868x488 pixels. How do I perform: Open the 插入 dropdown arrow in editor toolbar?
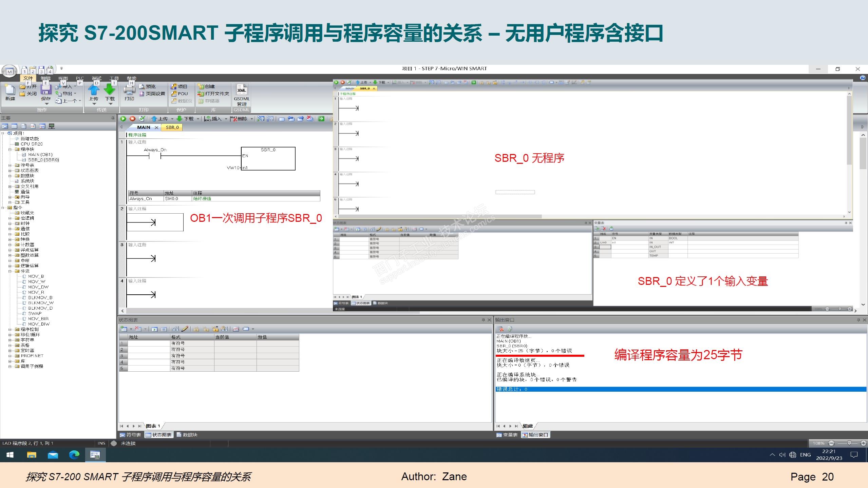click(226, 119)
